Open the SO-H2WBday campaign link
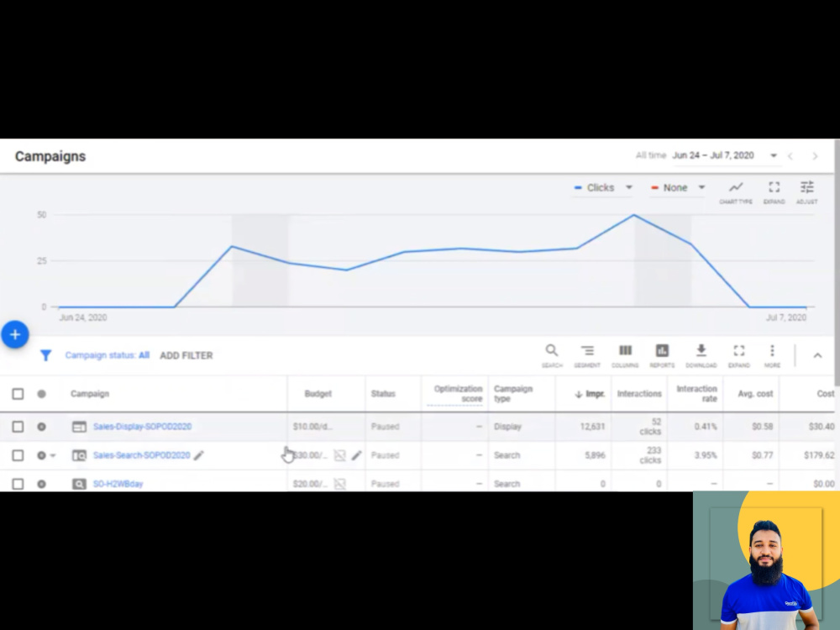The width and height of the screenshot is (840, 630). click(118, 484)
